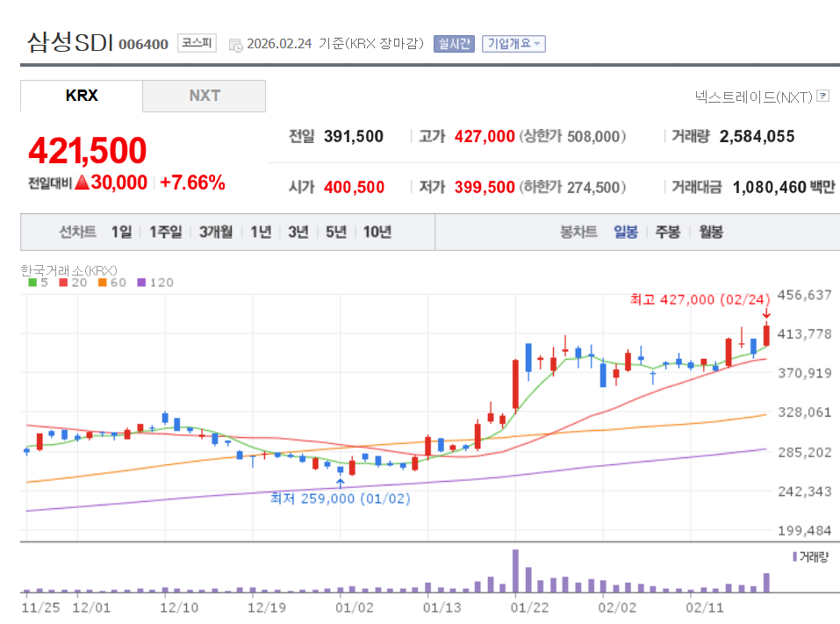840x624 pixels.
Task: Click the volume value 2,584,055
Action: coord(757,137)
